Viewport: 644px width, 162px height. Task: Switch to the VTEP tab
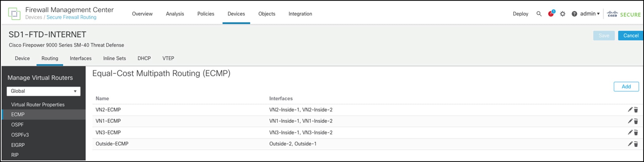[168, 58]
